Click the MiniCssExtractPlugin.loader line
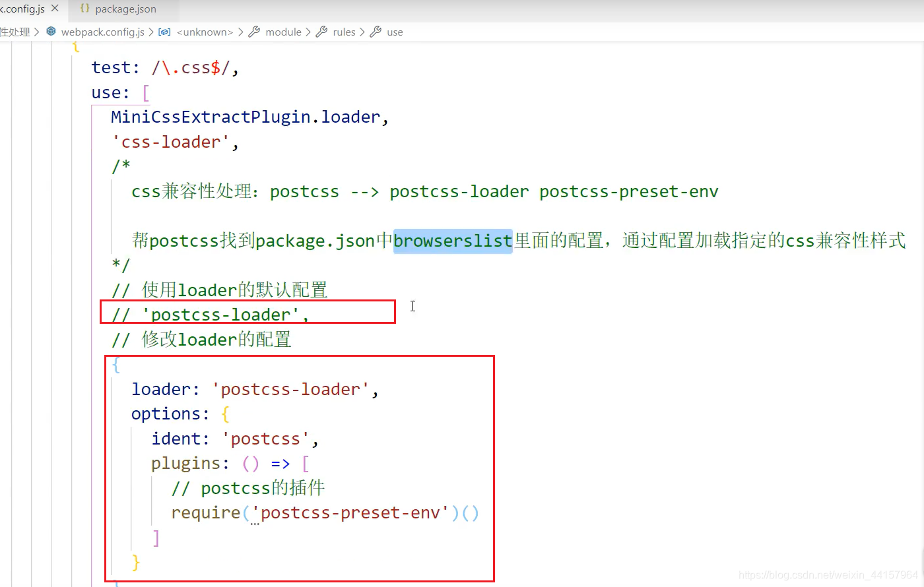924x587 pixels. pos(250,117)
